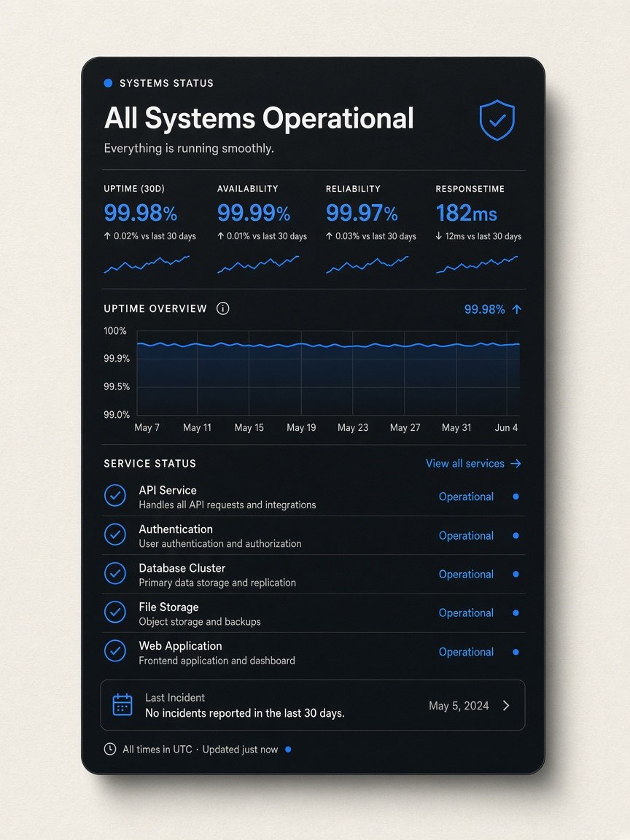Open the Uptime Overview info icon
The width and height of the screenshot is (630, 840).
(x=223, y=308)
